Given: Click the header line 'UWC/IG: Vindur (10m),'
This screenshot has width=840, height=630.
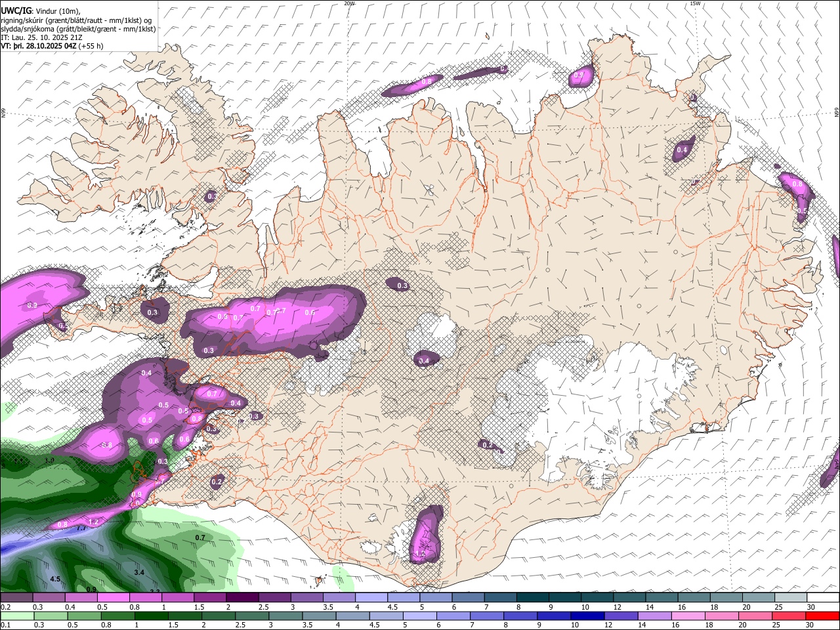Looking at the screenshot, I should click(x=41, y=10).
